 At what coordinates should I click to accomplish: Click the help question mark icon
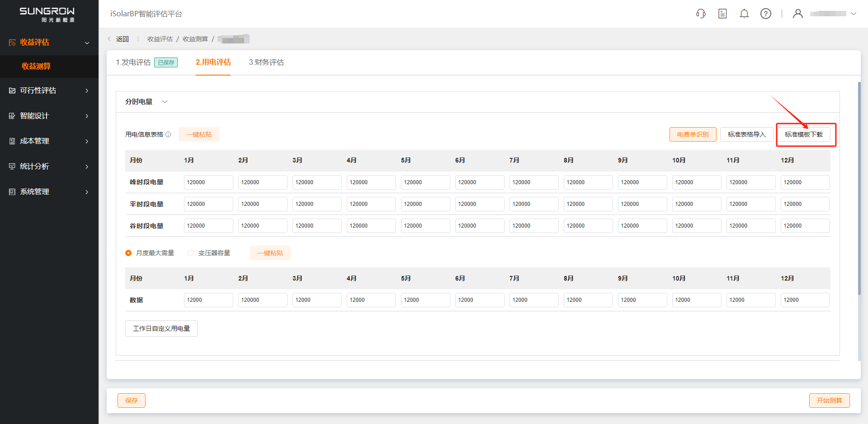point(766,14)
